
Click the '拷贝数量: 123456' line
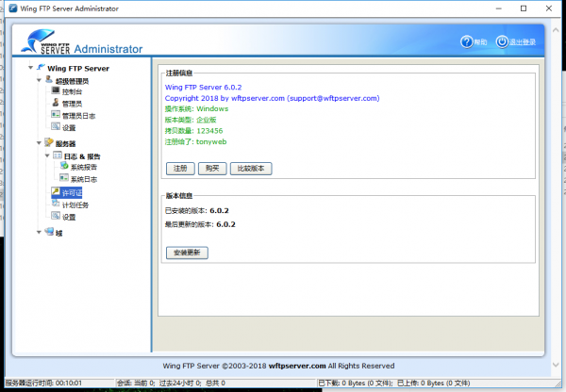coord(193,131)
